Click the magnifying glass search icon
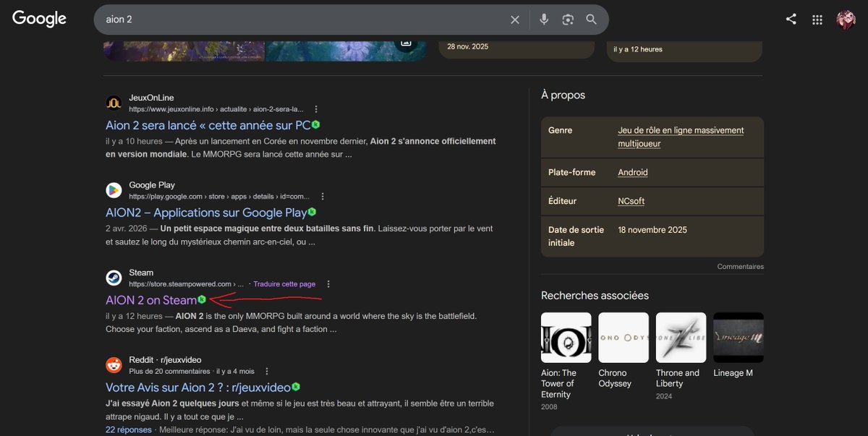868x436 pixels. [x=592, y=20]
